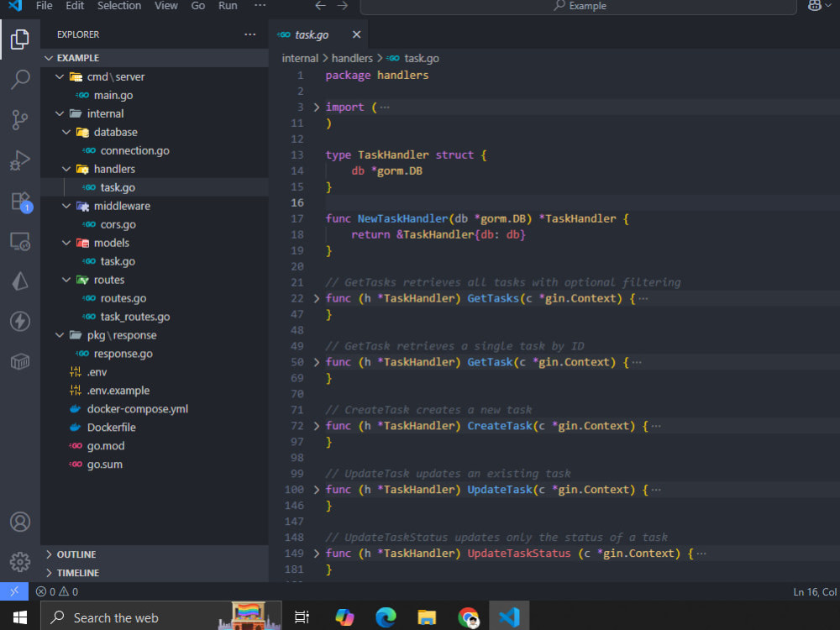Show more menu items via ellipsis

coord(260,6)
